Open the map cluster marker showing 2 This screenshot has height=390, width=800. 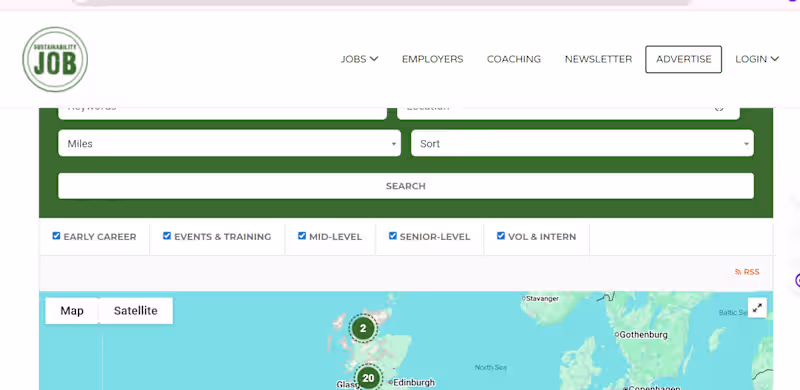point(363,328)
